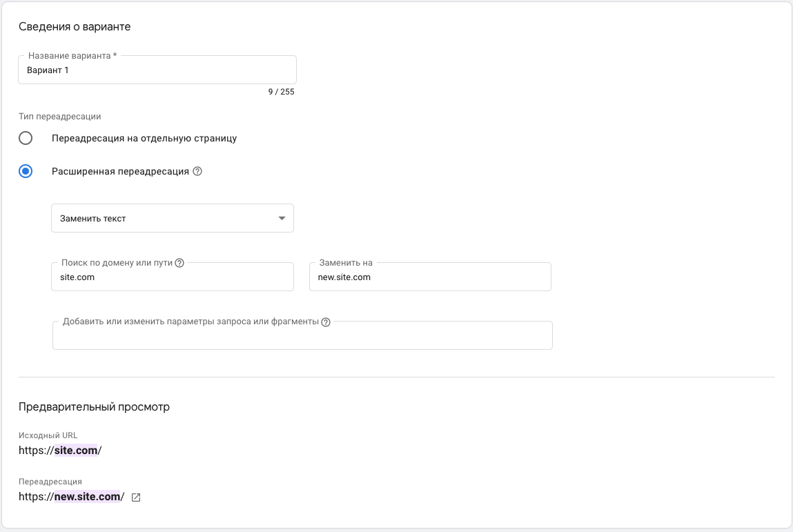Click the Сведения о варианте heading
Image resolution: width=793 pixels, height=532 pixels.
tap(75, 27)
